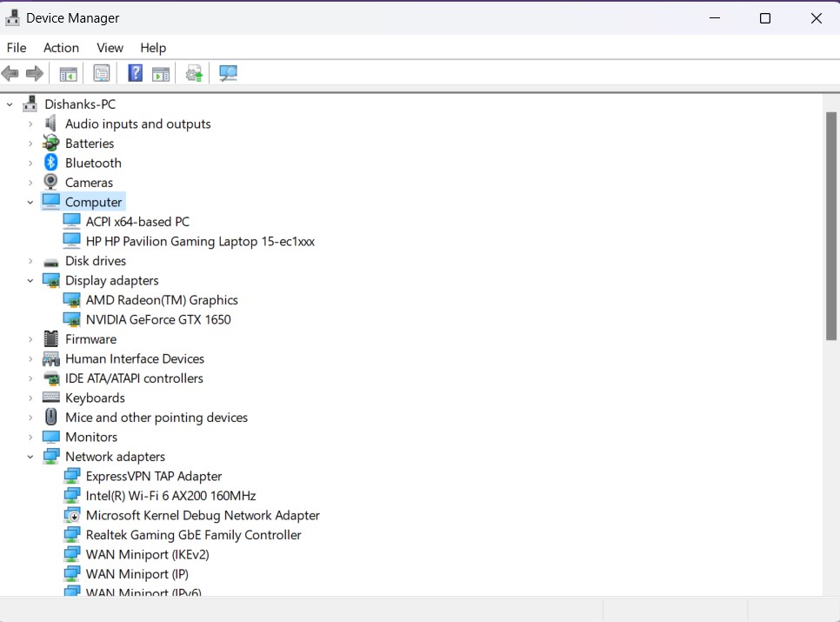Collapse the Network adapters category
Viewport: 840px width, 622px height.
coord(29,456)
